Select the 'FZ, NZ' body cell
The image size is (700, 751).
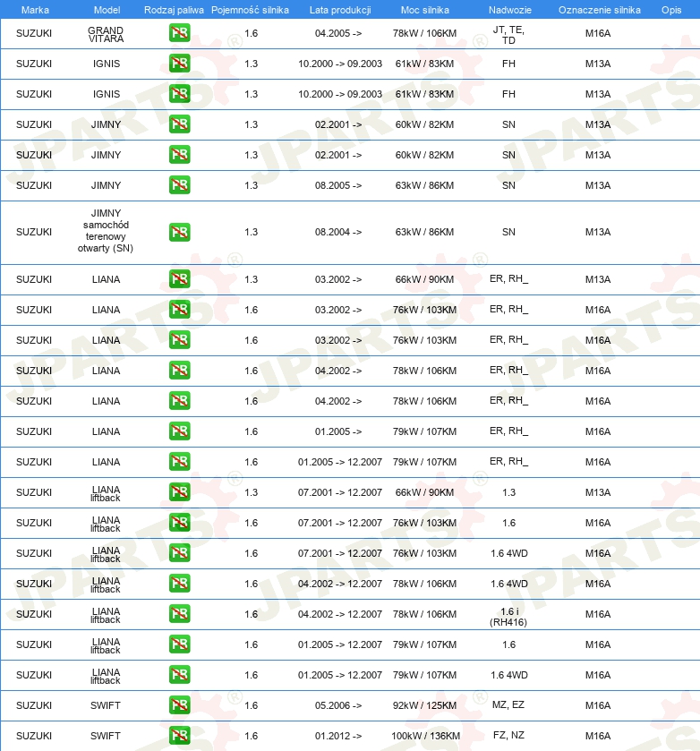(x=508, y=735)
